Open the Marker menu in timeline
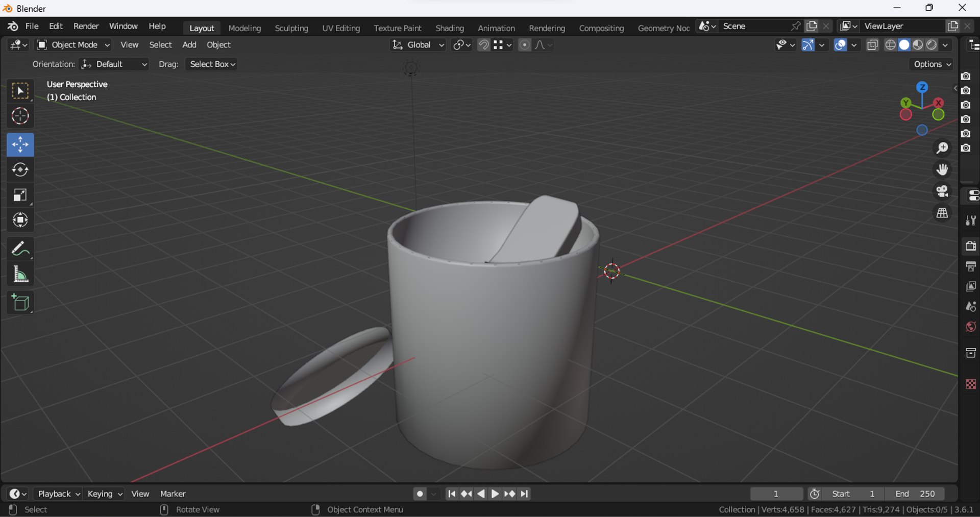 [173, 494]
